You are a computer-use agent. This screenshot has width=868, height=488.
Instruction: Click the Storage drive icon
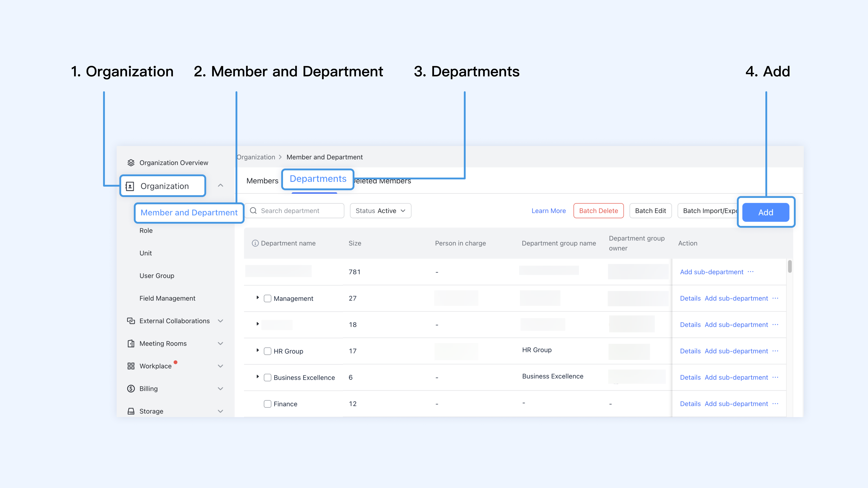(131, 411)
